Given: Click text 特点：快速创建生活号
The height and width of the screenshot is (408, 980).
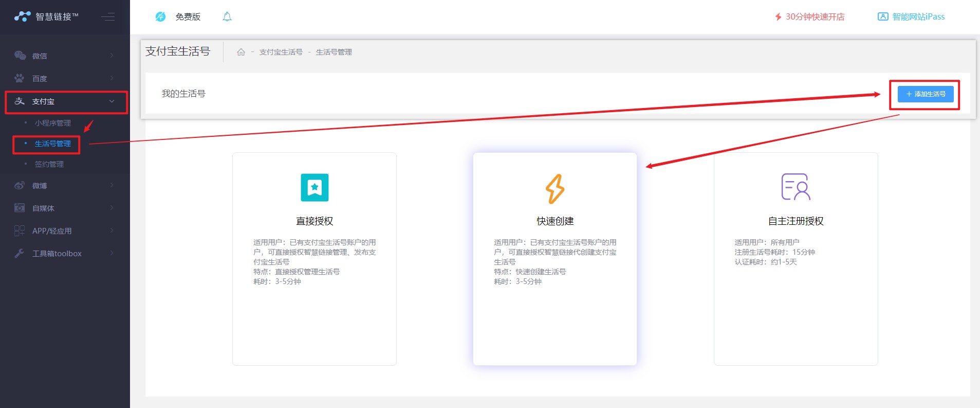Looking at the screenshot, I should pos(530,272).
